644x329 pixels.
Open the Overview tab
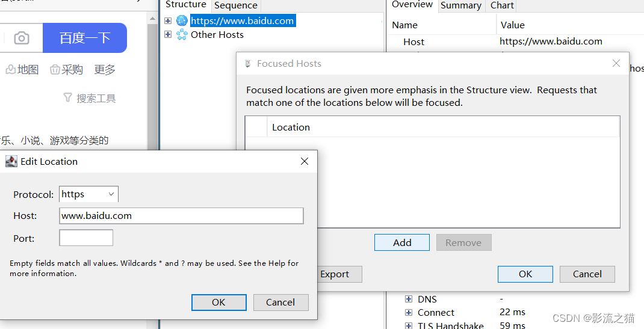click(412, 5)
